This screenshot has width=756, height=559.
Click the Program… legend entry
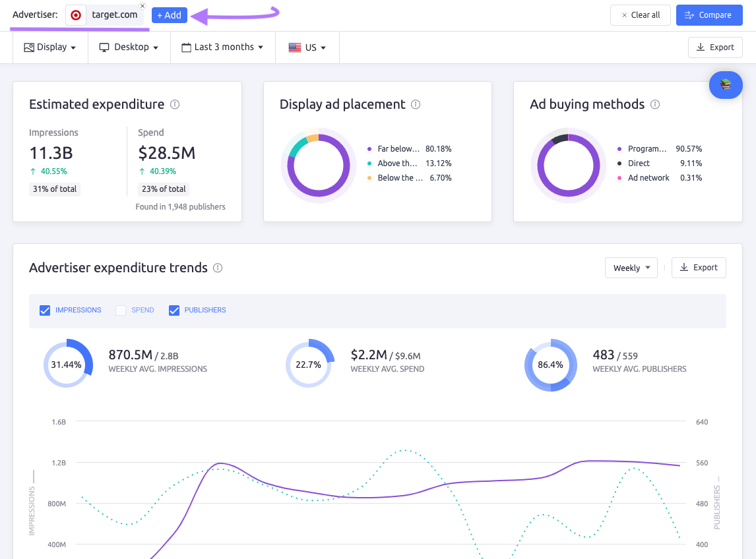click(660, 149)
